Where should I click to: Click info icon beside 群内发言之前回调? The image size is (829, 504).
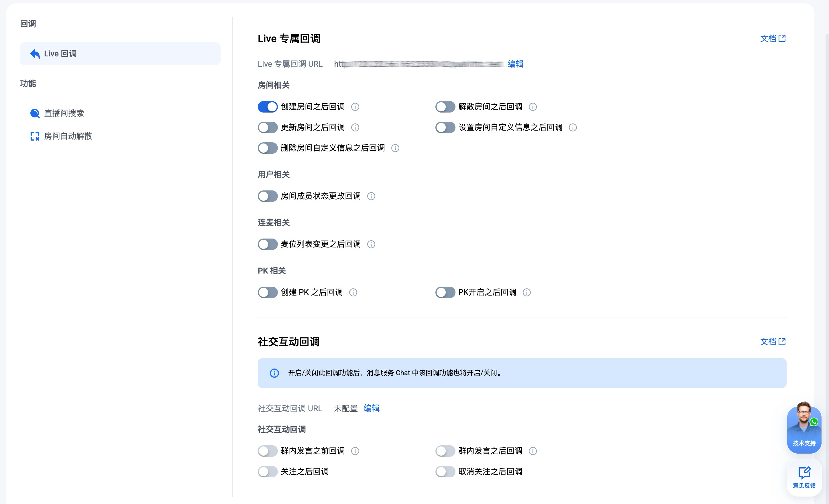(355, 451)
